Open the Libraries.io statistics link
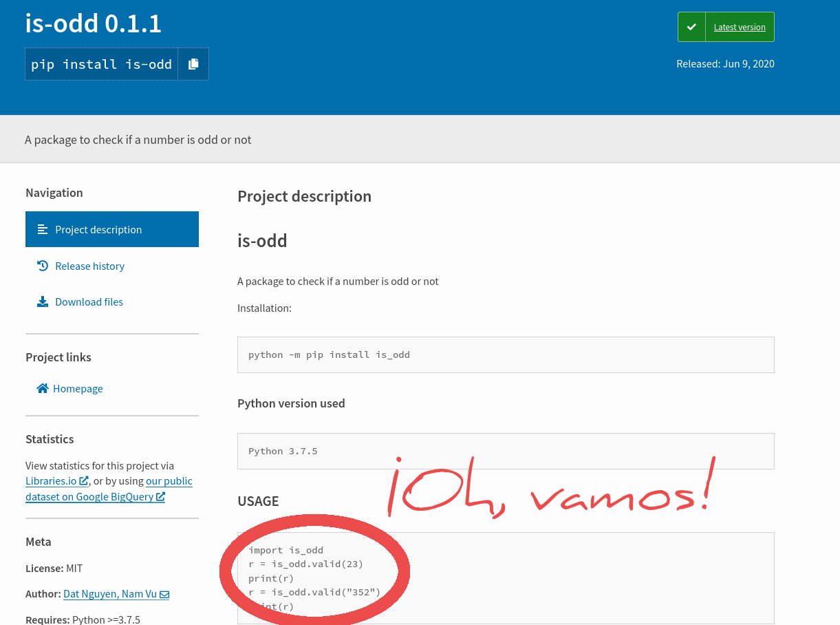Image resolution: width=840 pixels, height=625 pixels. coord(51,481)
